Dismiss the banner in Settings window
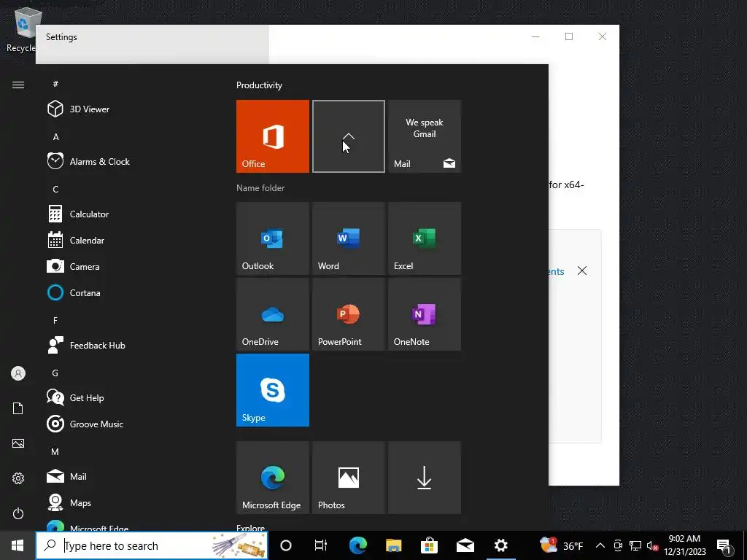Viewport: 747px width, 560px height. (x=582, y=271)
